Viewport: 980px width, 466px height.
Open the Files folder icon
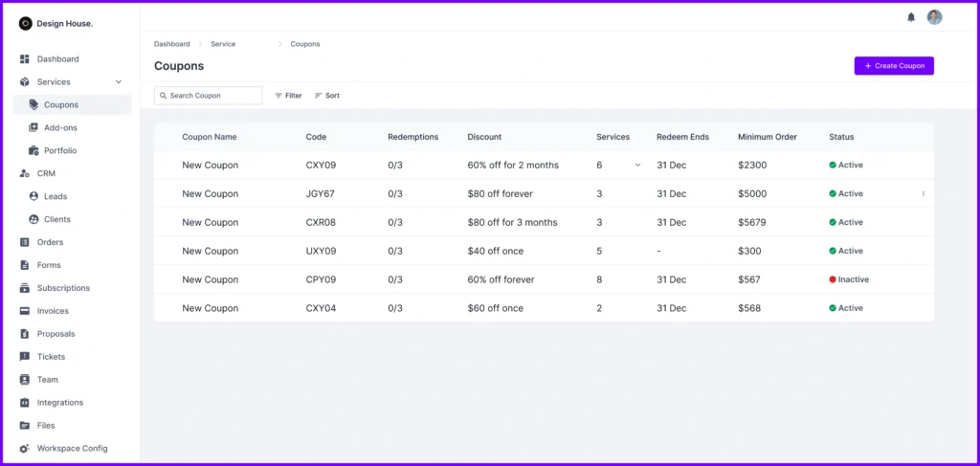pos(25,426)
